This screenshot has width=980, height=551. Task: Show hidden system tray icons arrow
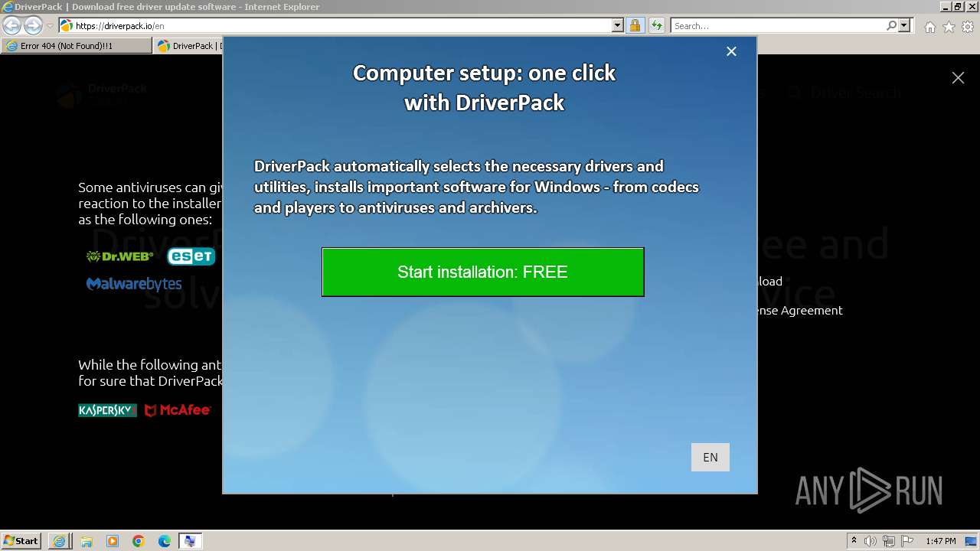click(854, 541)
